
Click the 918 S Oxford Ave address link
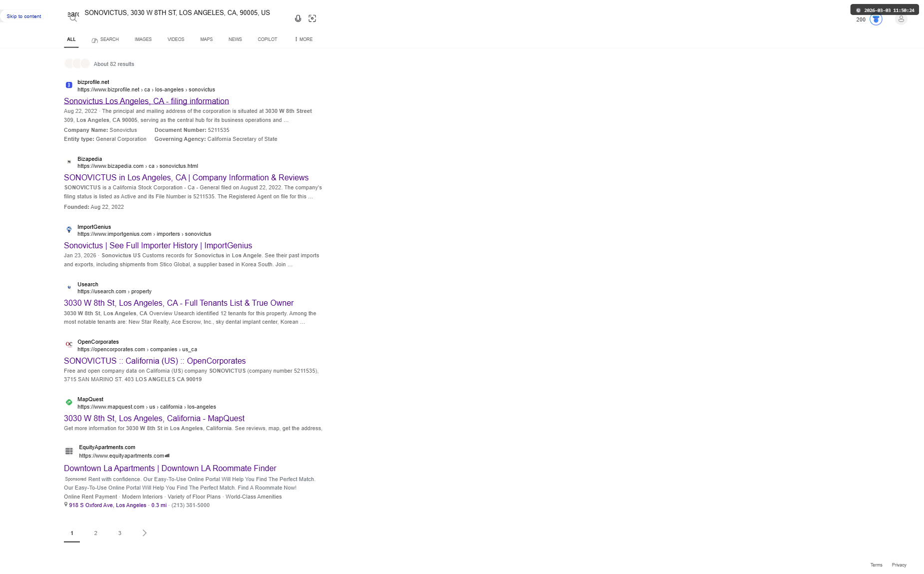108,506
